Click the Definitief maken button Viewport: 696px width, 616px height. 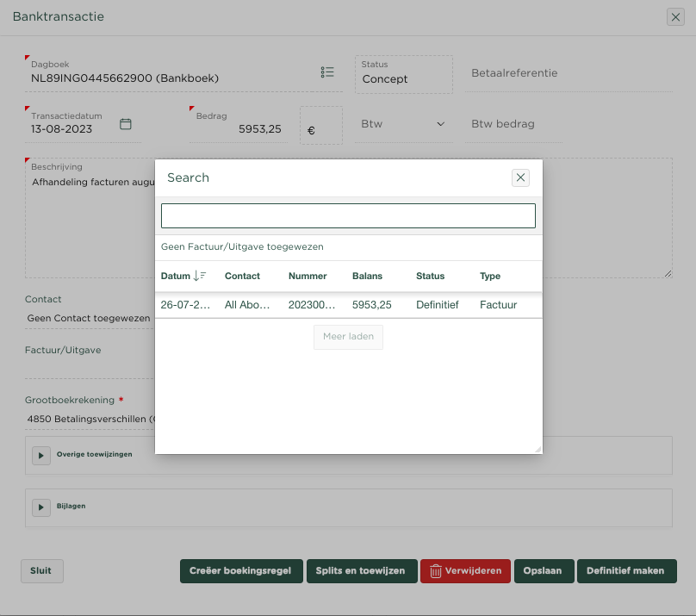[x=625, y=571]
